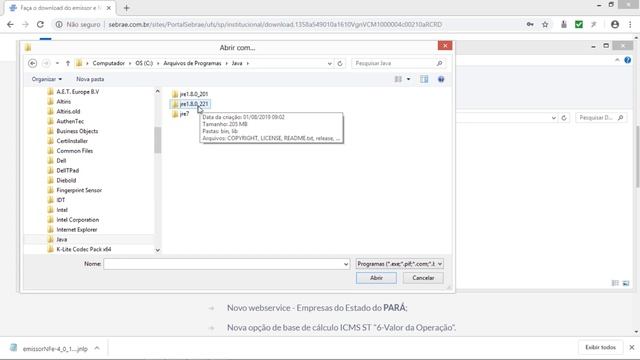
Task: Click the background window help icon
Action: [628, 60]
